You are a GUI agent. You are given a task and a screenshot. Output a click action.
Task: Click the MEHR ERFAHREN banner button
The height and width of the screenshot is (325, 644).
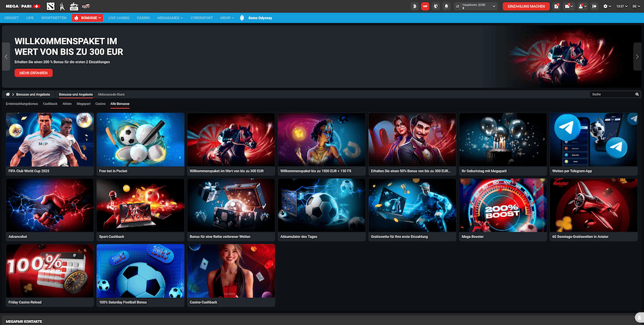click(33, 73)
